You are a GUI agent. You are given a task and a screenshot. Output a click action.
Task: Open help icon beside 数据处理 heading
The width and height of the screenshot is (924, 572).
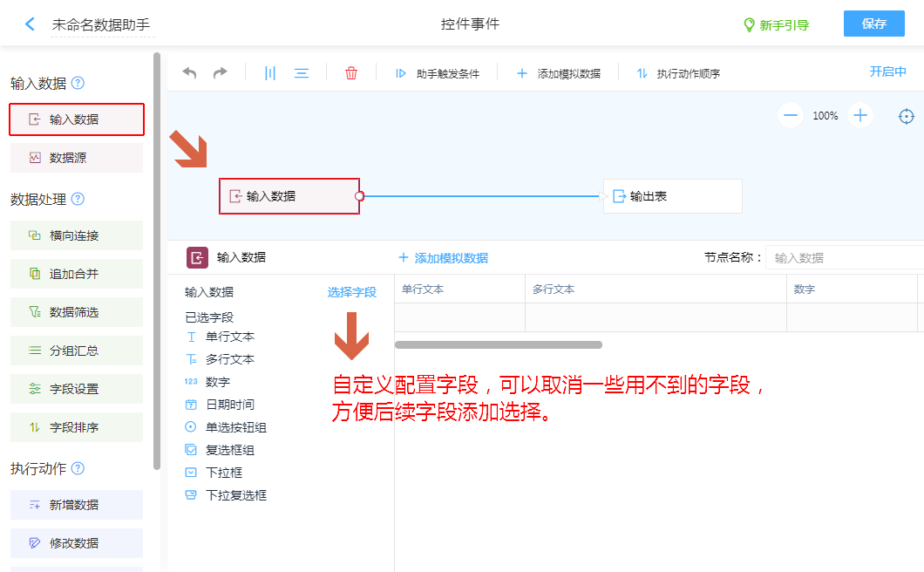click(78, 199)
